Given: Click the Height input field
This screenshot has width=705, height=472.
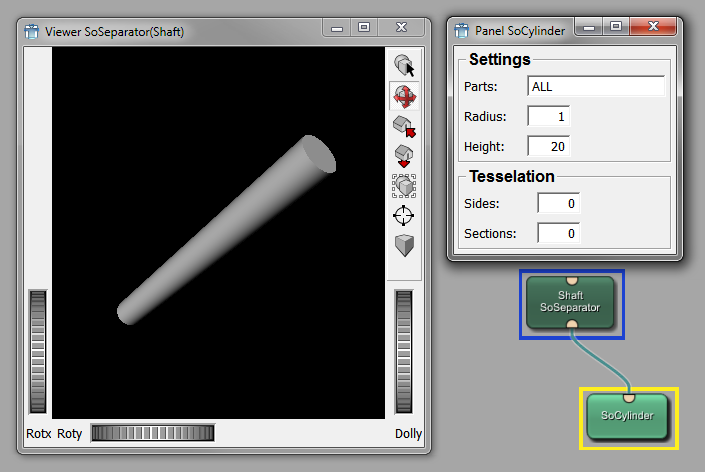Looking at the screenshot, I should 548,147.
